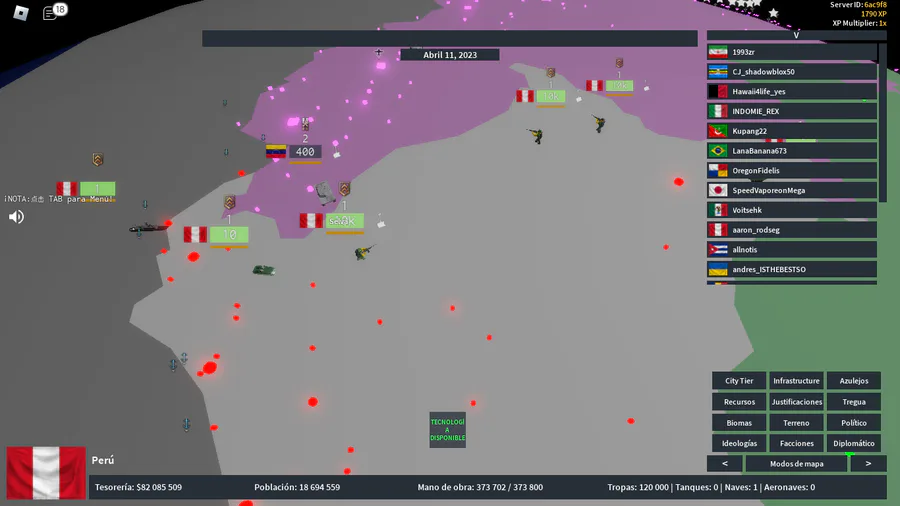900x506 pixels.
Task: Click the flag icon beside Kupang22
Action: (717, 131)
